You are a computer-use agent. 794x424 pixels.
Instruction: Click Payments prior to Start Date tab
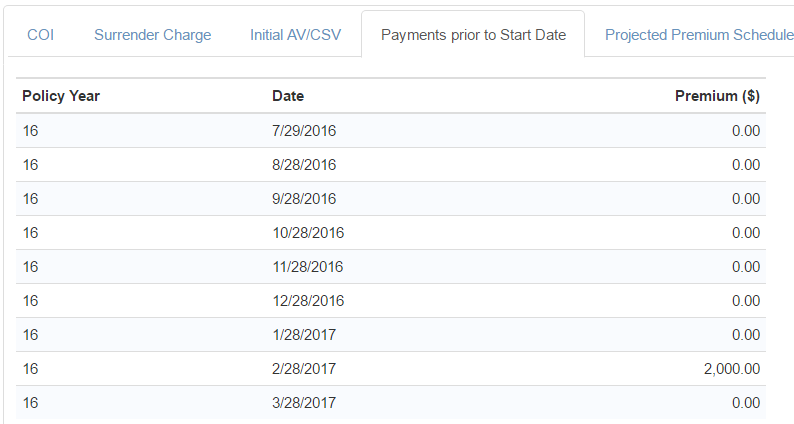[473, 35]
